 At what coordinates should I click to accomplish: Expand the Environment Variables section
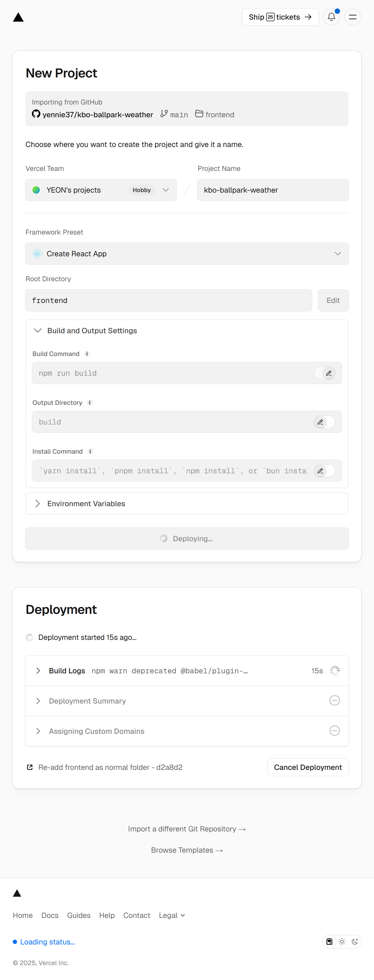click(x=187, y=503)
